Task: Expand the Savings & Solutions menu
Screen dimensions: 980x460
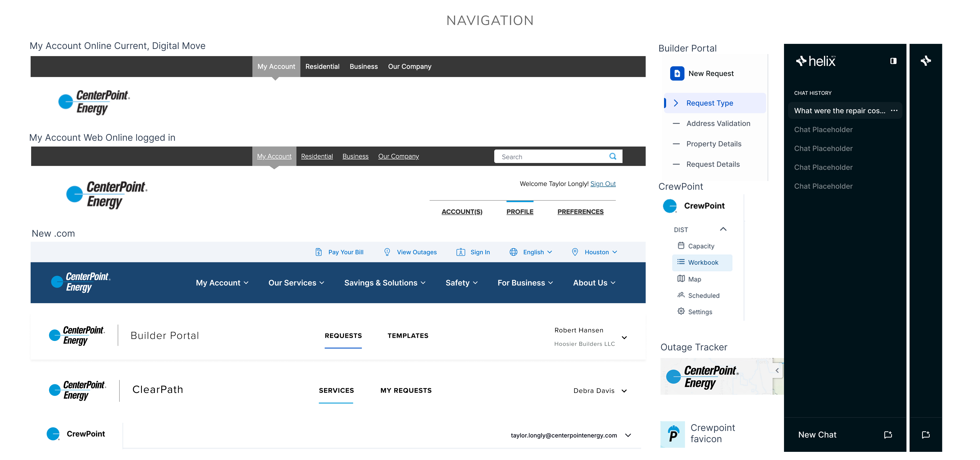Action: point(385,283)
